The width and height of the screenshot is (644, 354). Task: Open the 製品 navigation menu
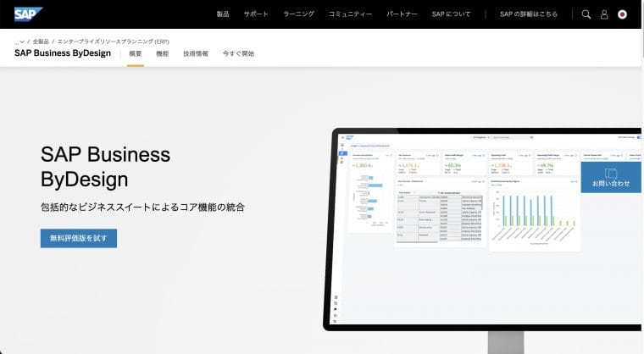pyautogui.click(x=223, y=14)
